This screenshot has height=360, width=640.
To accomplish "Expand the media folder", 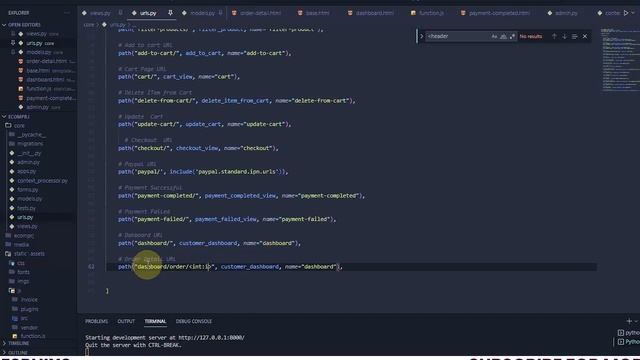I will click(x=21, y=244).
